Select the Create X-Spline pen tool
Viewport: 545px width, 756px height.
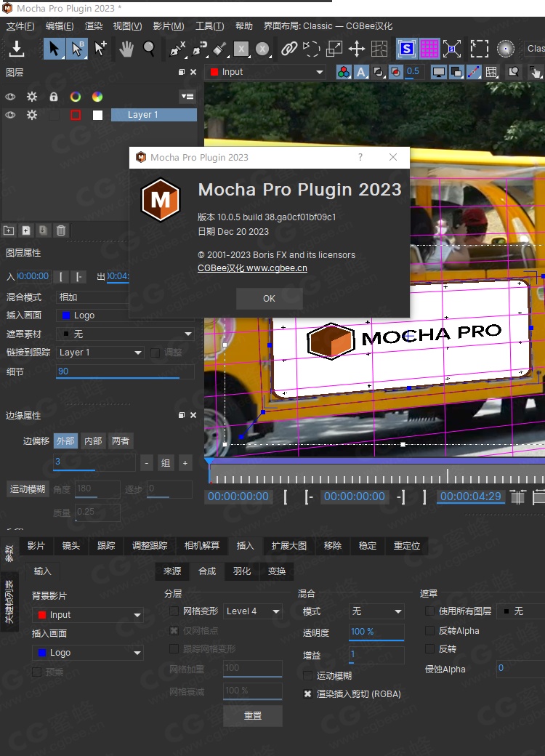pyautogui.click(x=177, y=49)
